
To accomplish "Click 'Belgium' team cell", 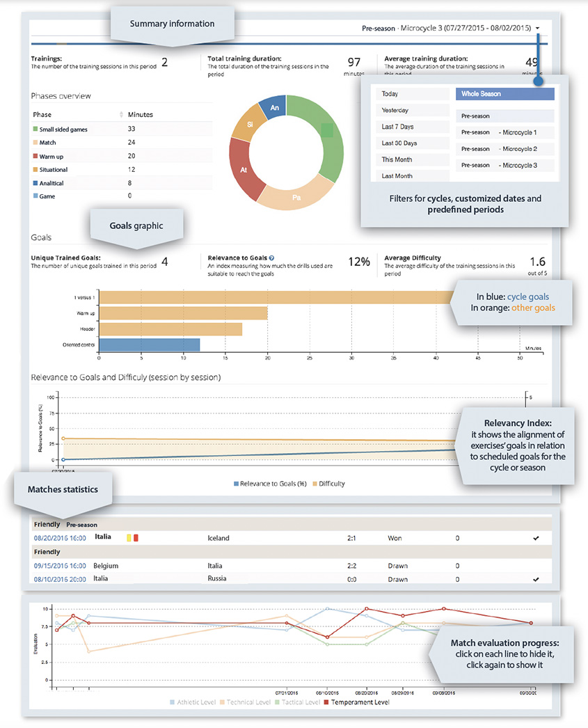I will (x=106, y=566).
